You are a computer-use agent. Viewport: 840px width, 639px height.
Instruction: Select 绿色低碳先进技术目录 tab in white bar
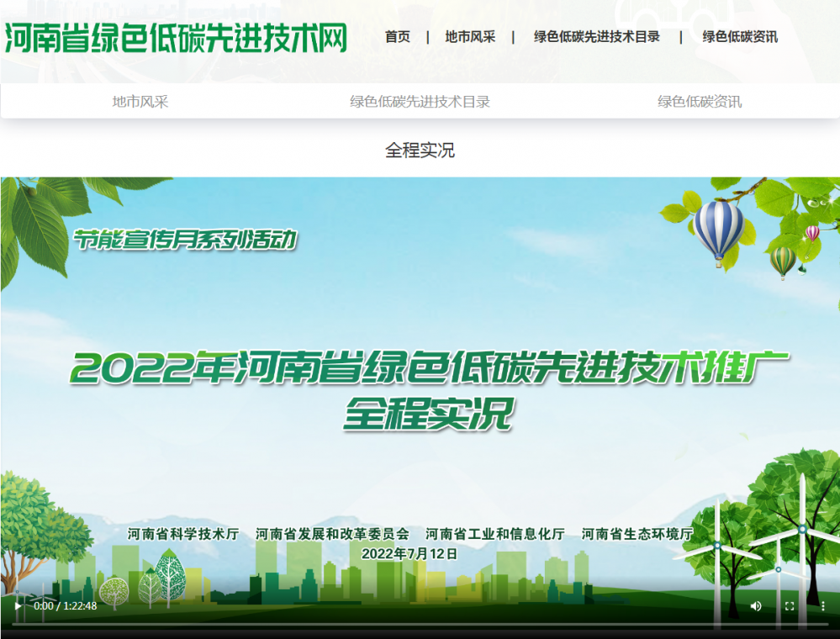[420, 101]
